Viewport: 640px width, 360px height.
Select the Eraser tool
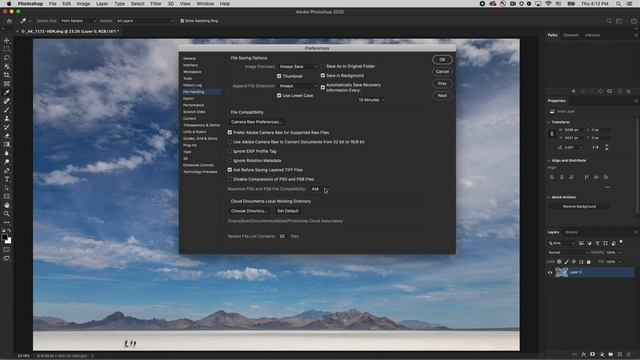click(7, 136)
